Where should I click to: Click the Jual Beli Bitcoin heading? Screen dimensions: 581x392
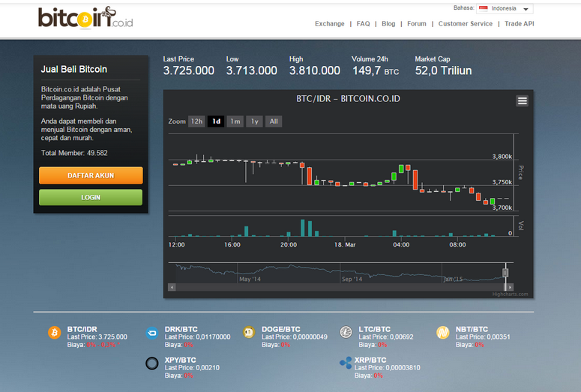click(x=73, y=69)
